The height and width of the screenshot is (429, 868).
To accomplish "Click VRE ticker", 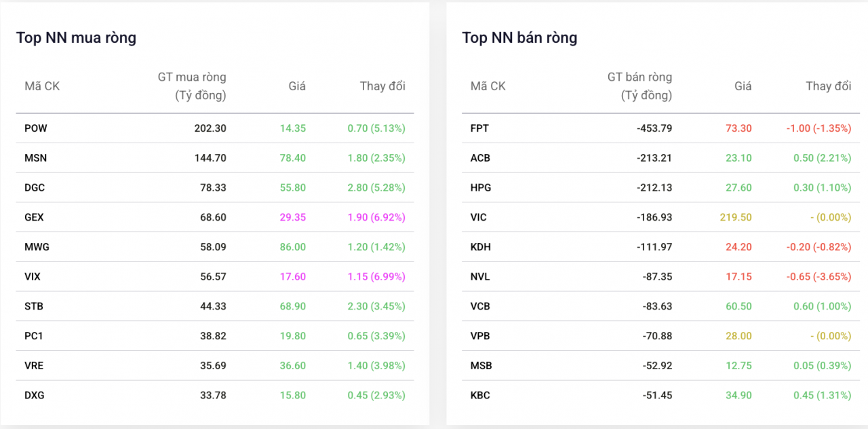I will [34, 366].
